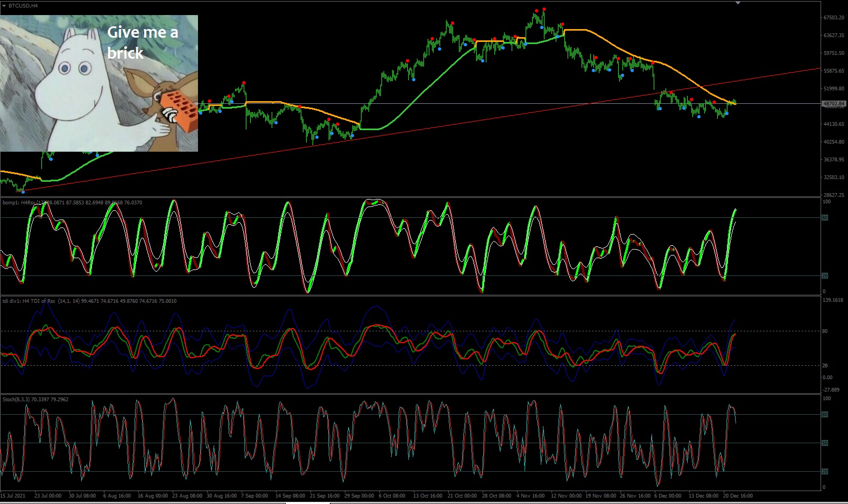Select the Stoch(8,3,3) indicator label
The image size is (848, 504).
tap(36, 400)
